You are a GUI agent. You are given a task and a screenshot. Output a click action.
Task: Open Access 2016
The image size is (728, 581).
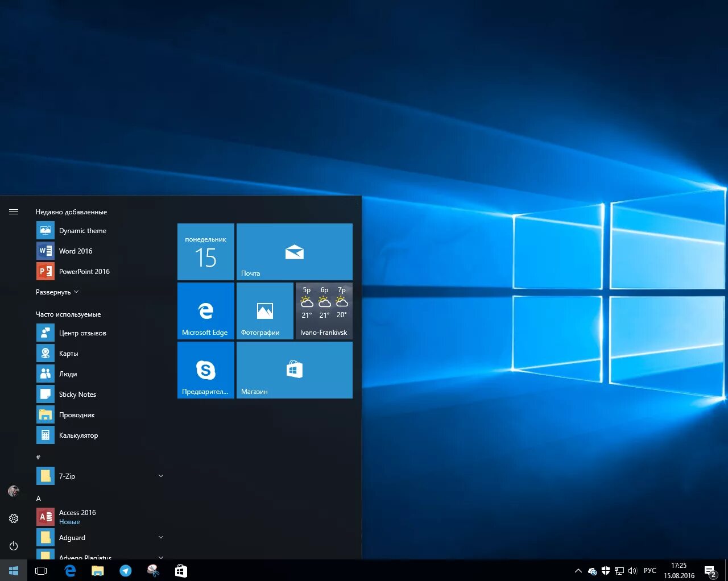click(100, 517)
